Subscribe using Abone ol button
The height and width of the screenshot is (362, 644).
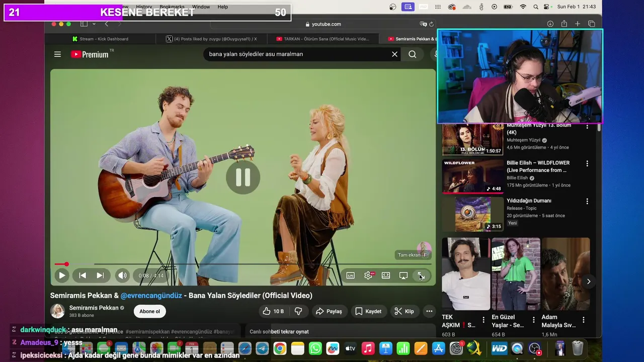point(150,311)
